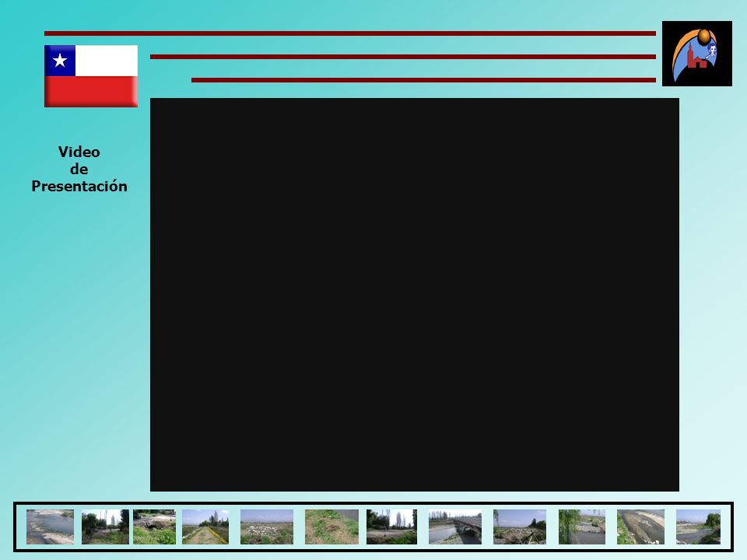
Task: Open the close-up grassy ground thumbnail
Action: [x=331, y=527]
